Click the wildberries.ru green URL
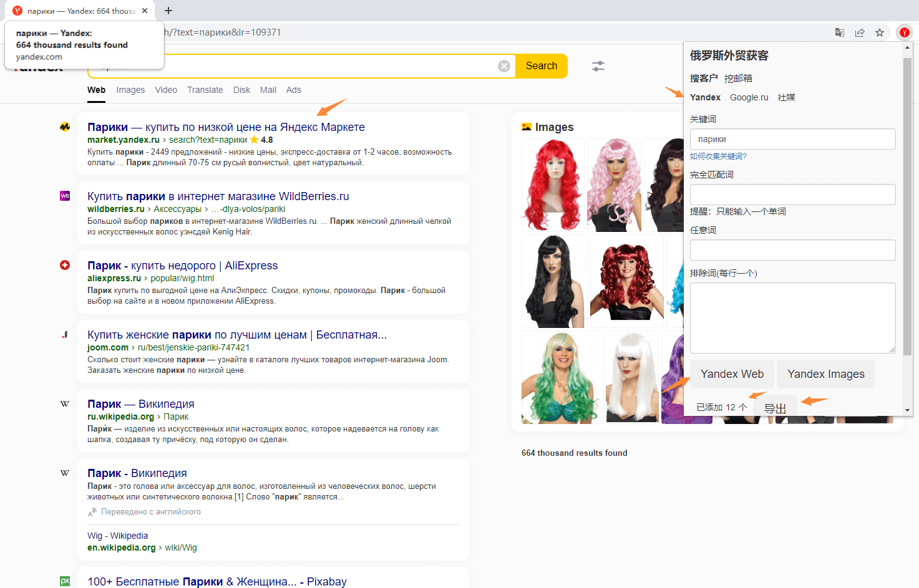 115,209
